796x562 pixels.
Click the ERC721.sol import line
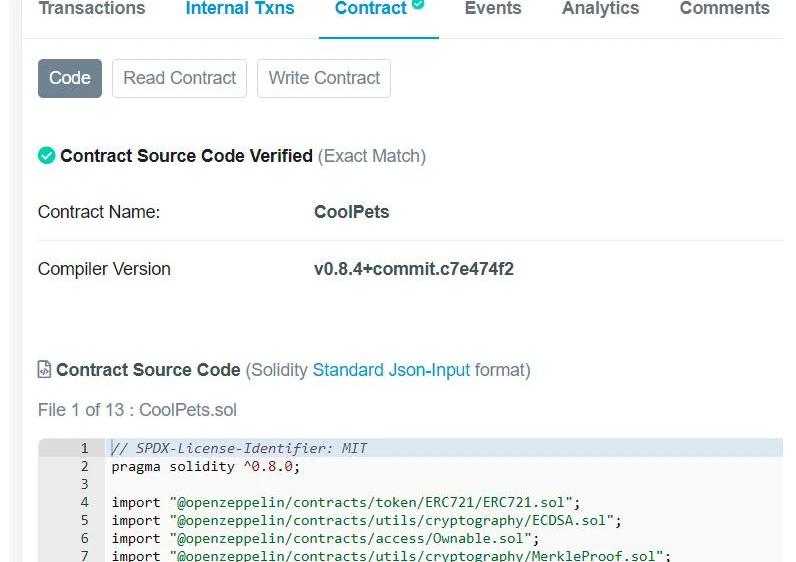point(345,502)
